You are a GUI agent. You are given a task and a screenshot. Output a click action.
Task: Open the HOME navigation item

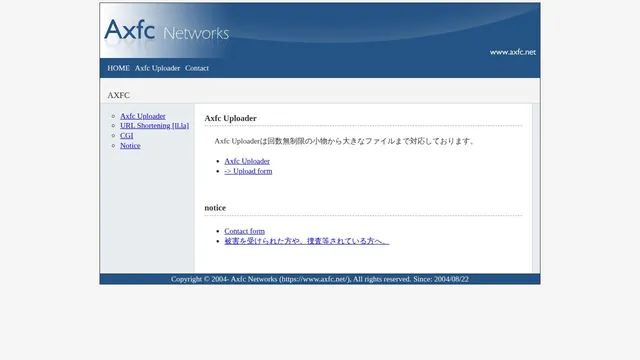pyautogui.click(x=118, y=68)
